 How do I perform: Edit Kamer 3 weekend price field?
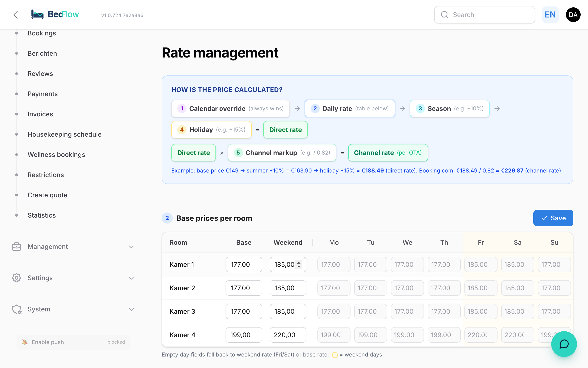pyautogui.click(x=288, y=311)
